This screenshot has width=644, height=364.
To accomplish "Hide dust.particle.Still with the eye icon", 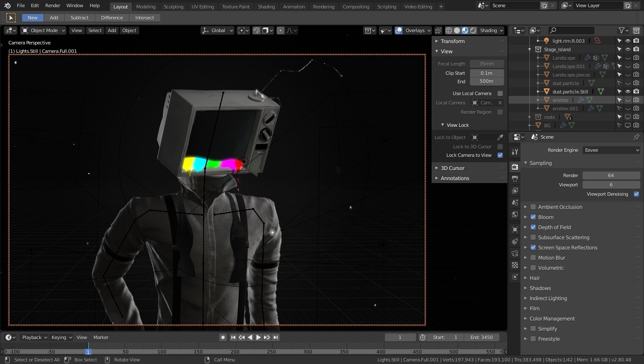I will coord(628,91).
